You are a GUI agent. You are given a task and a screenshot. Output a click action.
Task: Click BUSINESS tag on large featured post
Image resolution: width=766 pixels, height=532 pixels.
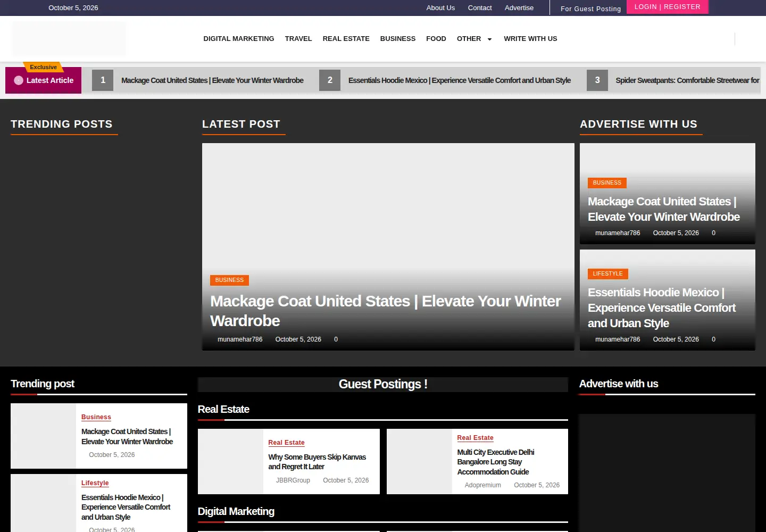click(x=229, y=280)
